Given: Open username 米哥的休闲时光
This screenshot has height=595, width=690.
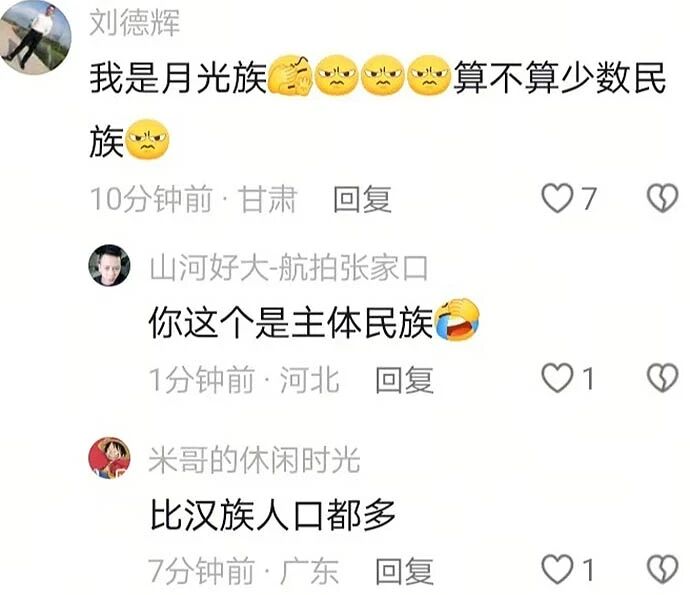Looking at the screenshot, I should [x=254, y=460].
